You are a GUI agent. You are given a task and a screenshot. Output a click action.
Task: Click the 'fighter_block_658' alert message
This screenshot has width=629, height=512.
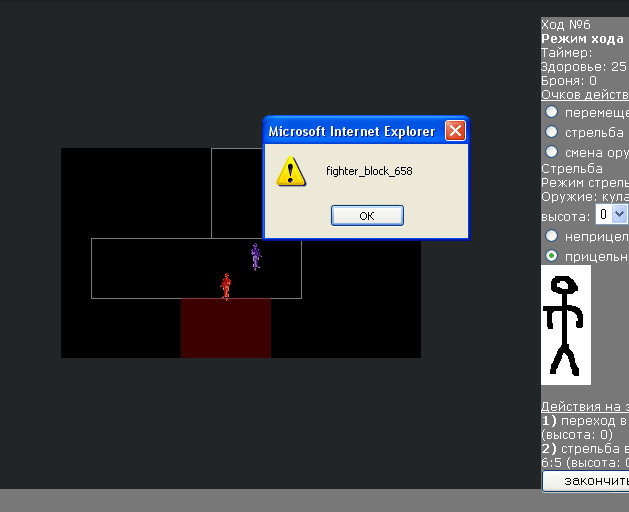[369, 171]
